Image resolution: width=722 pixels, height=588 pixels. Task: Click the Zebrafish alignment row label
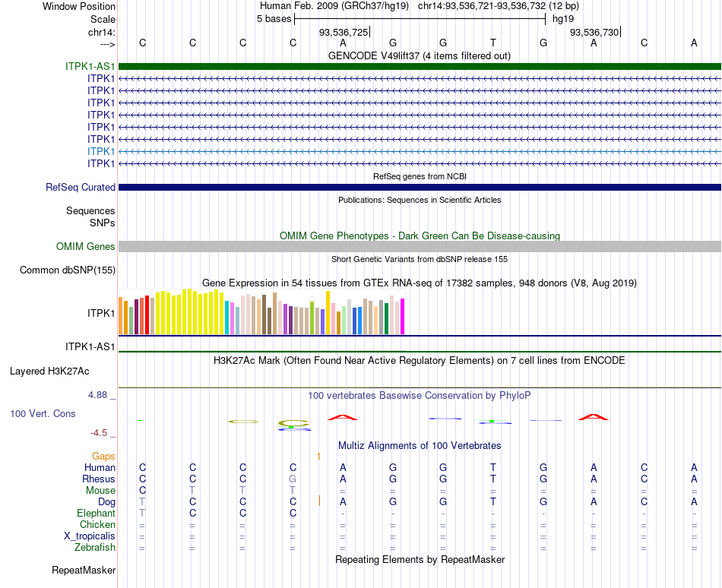(x=95, y=548)
